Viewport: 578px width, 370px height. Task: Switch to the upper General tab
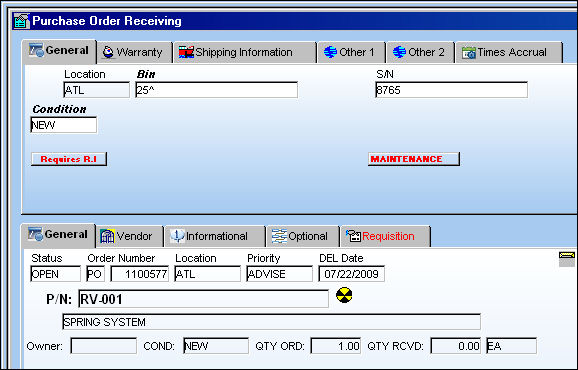coord(59,51)
